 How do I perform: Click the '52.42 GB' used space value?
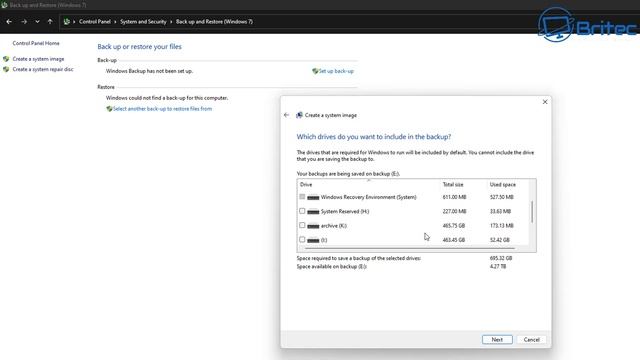(x=500, y=240)
